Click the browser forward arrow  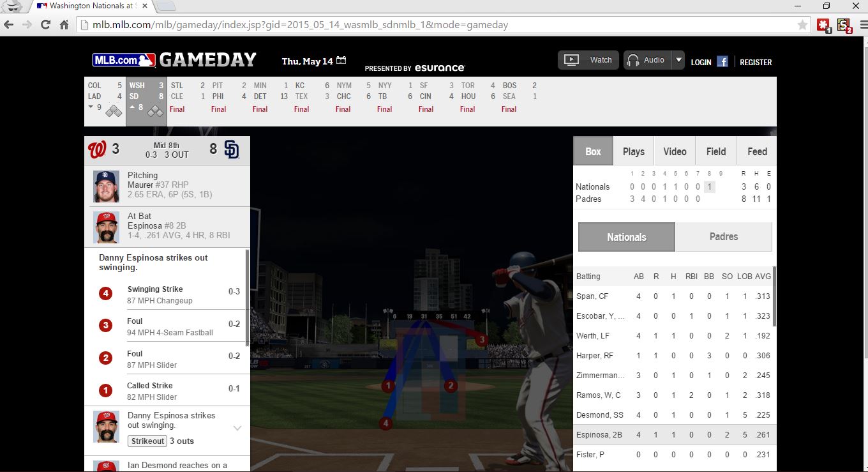[27, 25]
